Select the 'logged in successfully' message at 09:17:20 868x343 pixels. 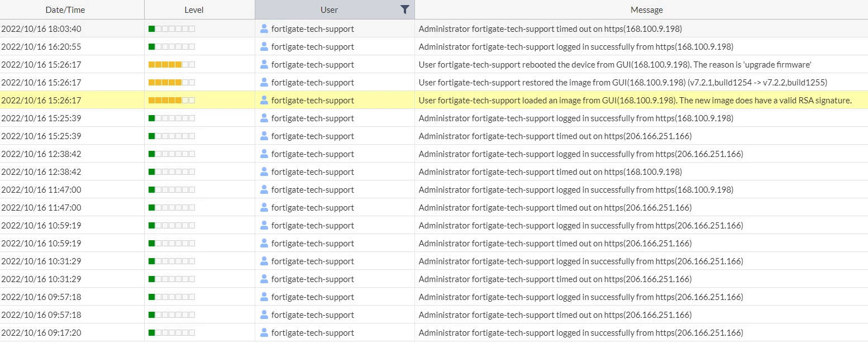[581, 332]
